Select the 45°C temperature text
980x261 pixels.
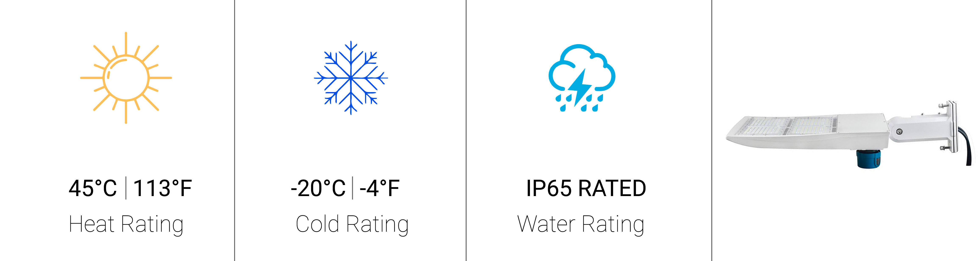(92, 188)
